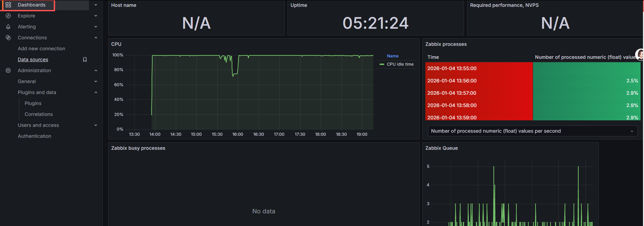Click Required performance, NVPS panel title
Viewport: 644px width, 226px height.
point(504,5)
